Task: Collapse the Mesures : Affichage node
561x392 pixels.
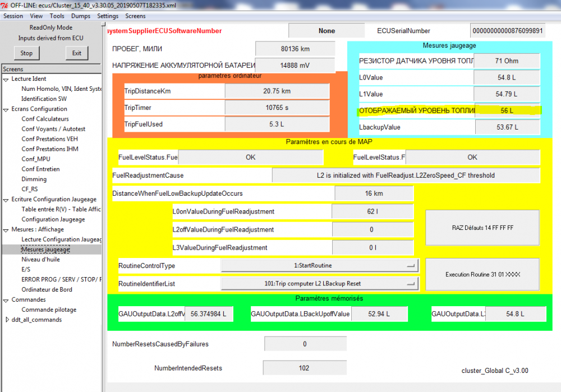Action: tap(6, 230)
